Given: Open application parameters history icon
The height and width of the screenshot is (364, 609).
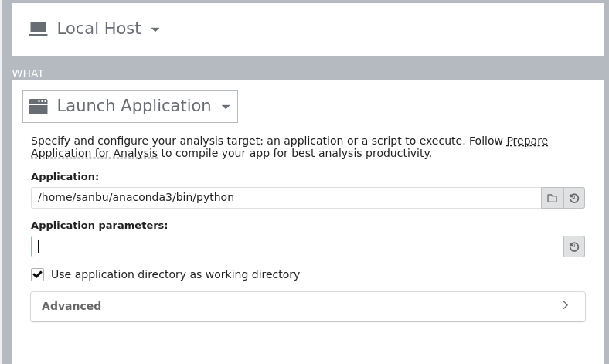Looking at the screenshot, I should [x=574, y=247].
